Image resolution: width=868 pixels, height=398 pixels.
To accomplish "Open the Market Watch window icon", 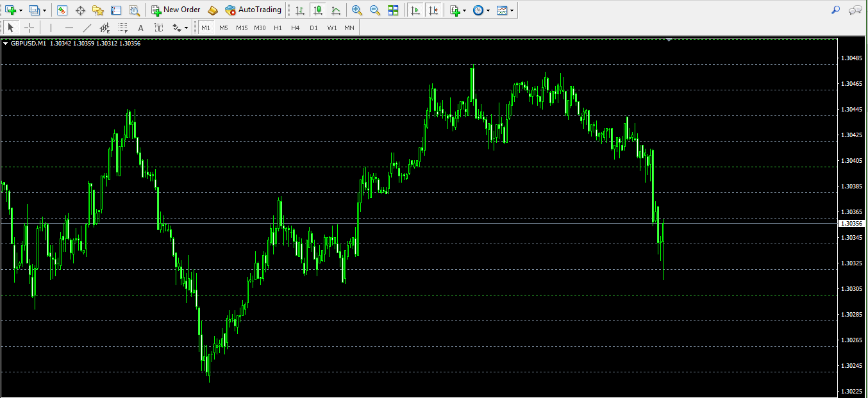I will pyautogui.click(x=62, y=10).
